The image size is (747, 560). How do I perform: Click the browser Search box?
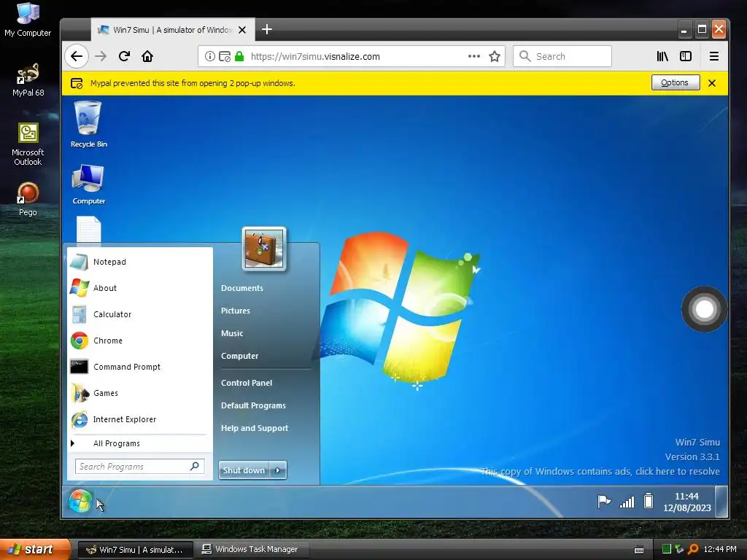(x=562, y=56)
